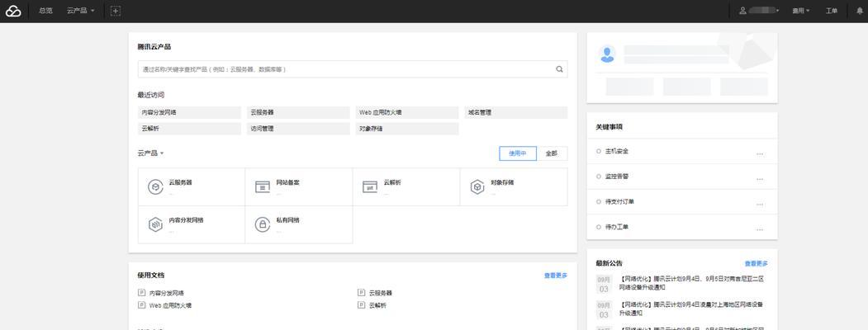The width and height of the screenshot is (868, 330).
Task: Expand the 云产品 menu in top bar
Action: pos(80,11)
